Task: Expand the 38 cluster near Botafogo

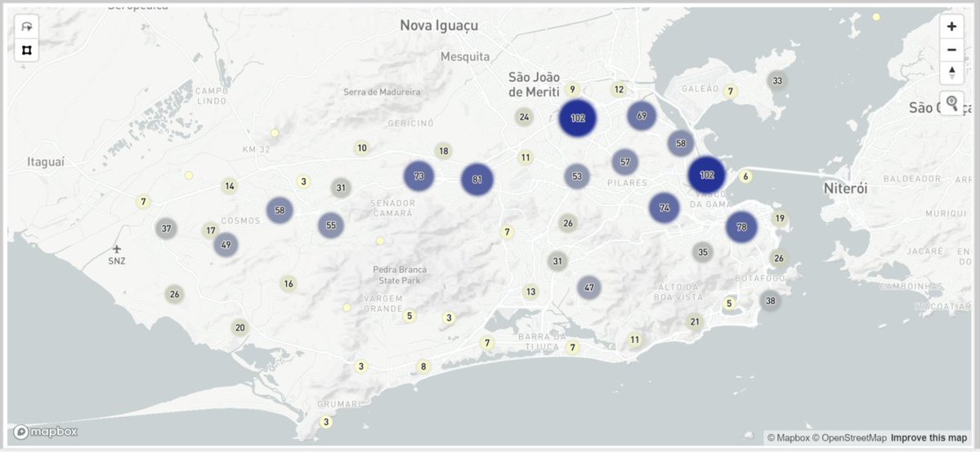Action: point(770,301)
